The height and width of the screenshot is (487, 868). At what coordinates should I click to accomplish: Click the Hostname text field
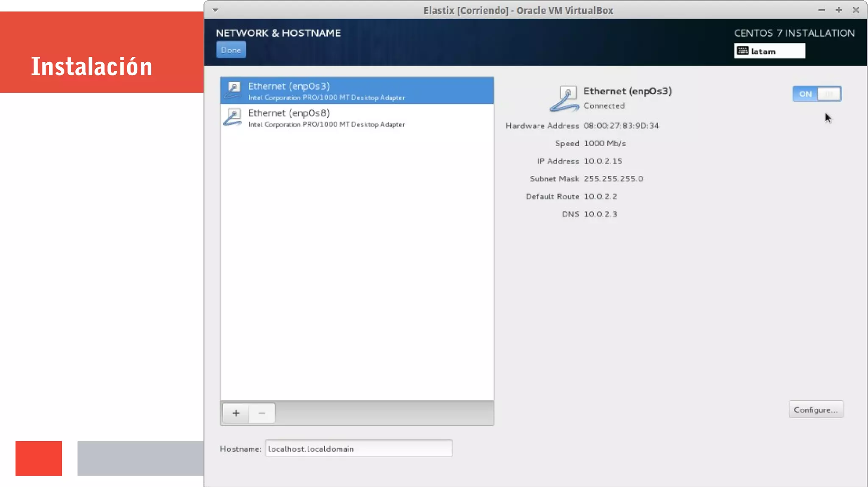(359, 448)
